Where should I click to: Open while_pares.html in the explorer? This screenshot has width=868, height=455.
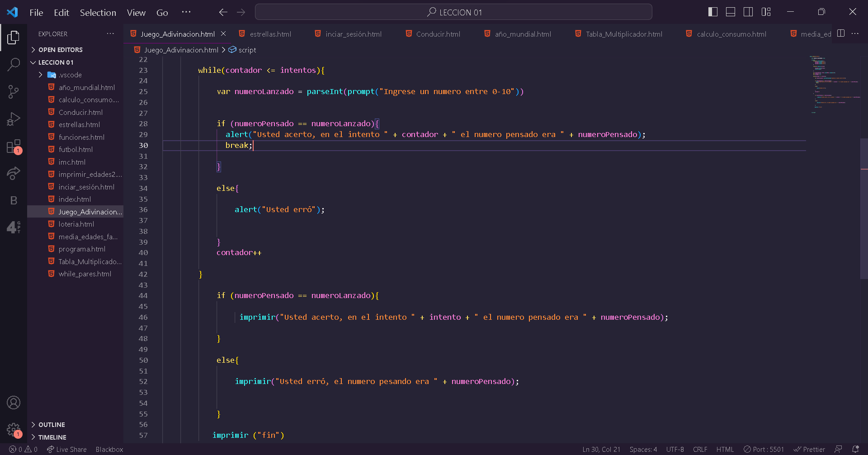(x=75, y=274)
